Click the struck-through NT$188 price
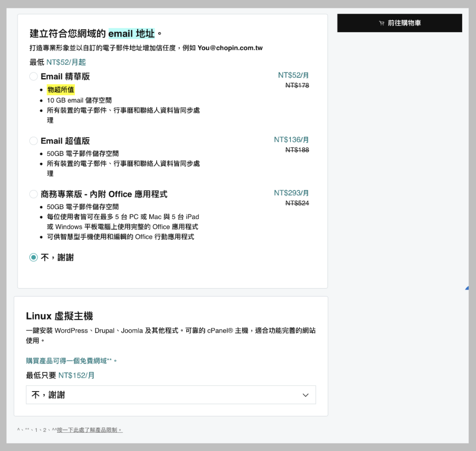 [x=297, y=150]
